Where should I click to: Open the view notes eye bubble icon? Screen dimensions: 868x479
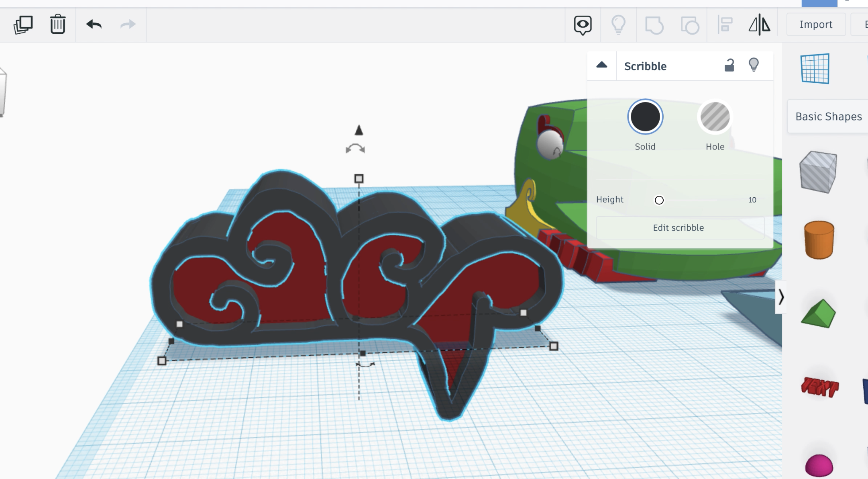tap(583, 25)
